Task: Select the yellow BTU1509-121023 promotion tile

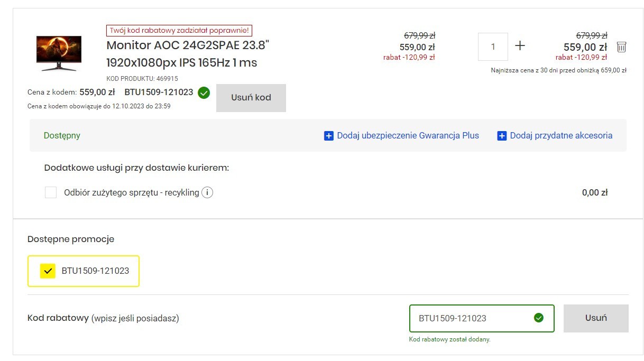Action: 84,271
